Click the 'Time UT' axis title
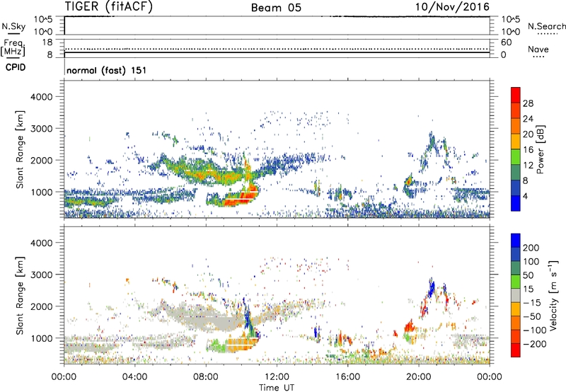Screen dimensions: 566x392 coord(277,387)
